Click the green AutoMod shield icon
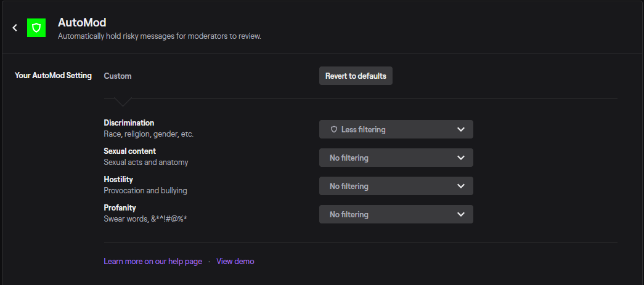The width and height of the screenshot is (644, 285). tap(36, 28)
